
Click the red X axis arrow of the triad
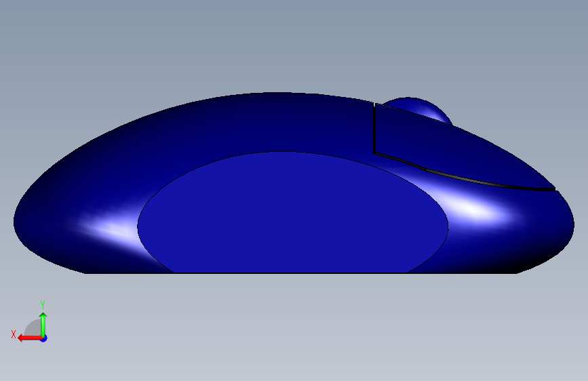click(x=30, y=338)
